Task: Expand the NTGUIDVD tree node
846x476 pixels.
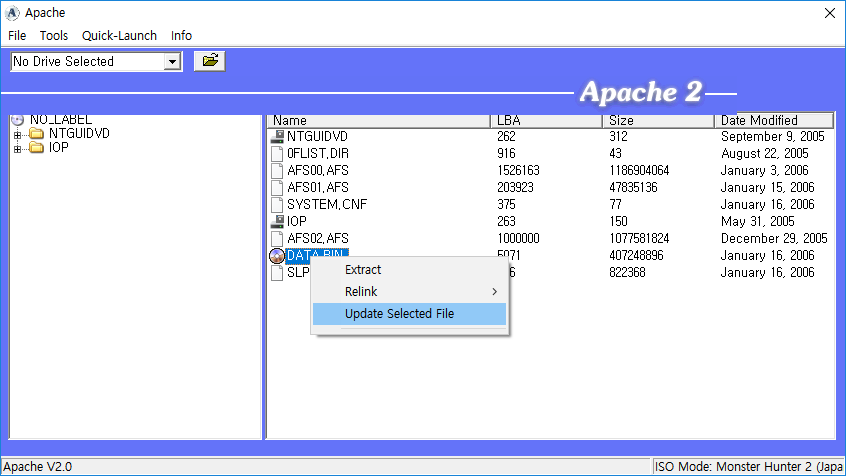Action: pyautogui.click(x=17, y=134)
